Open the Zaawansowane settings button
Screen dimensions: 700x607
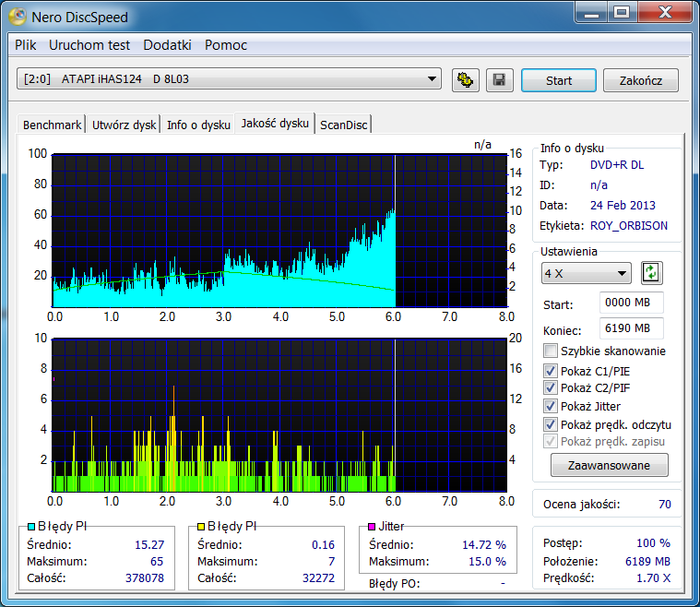(x=609, y=466)
